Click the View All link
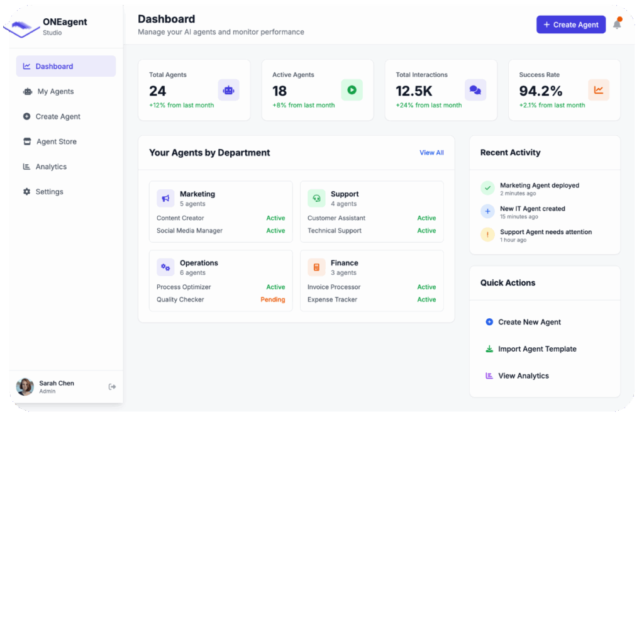 [431, 153]
